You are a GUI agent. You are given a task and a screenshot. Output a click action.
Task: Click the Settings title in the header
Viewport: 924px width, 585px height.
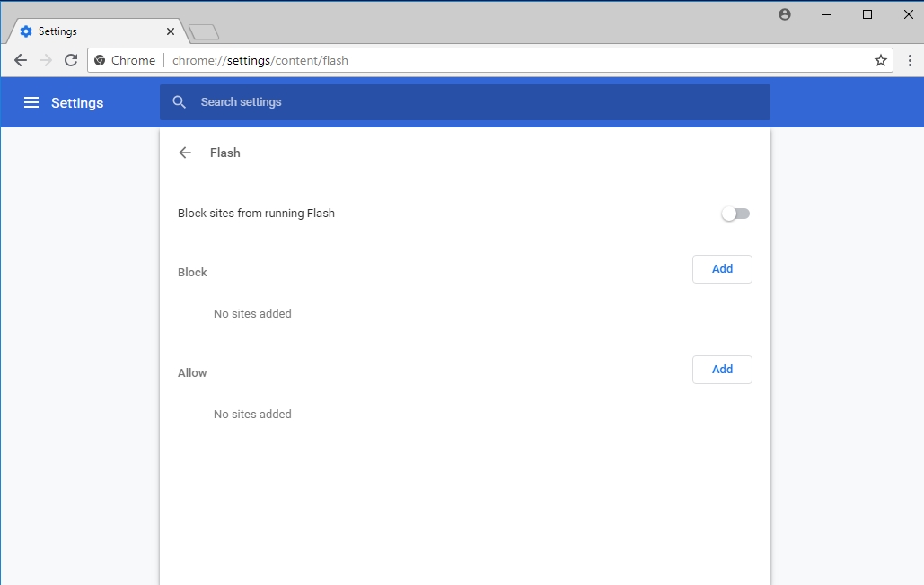point(77,103)
